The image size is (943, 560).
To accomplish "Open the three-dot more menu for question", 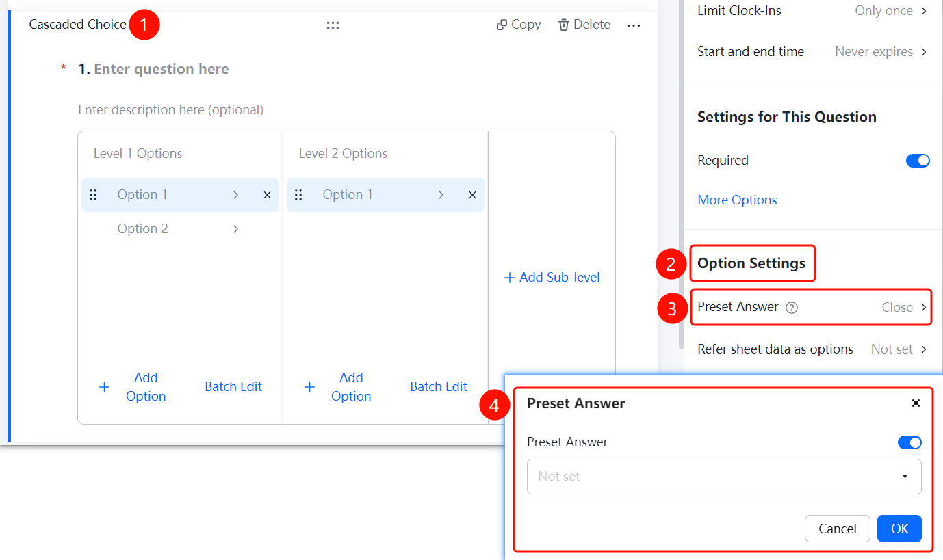I will (634, 25).
